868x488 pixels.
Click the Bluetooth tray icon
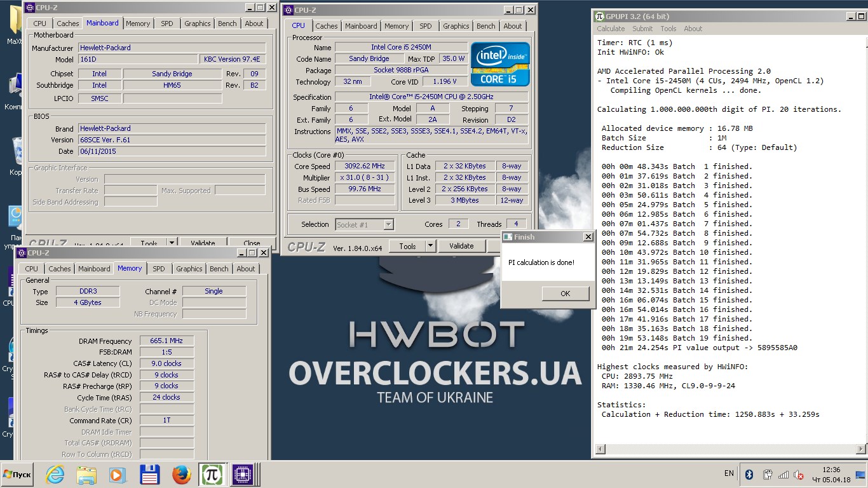click(749, 475)
